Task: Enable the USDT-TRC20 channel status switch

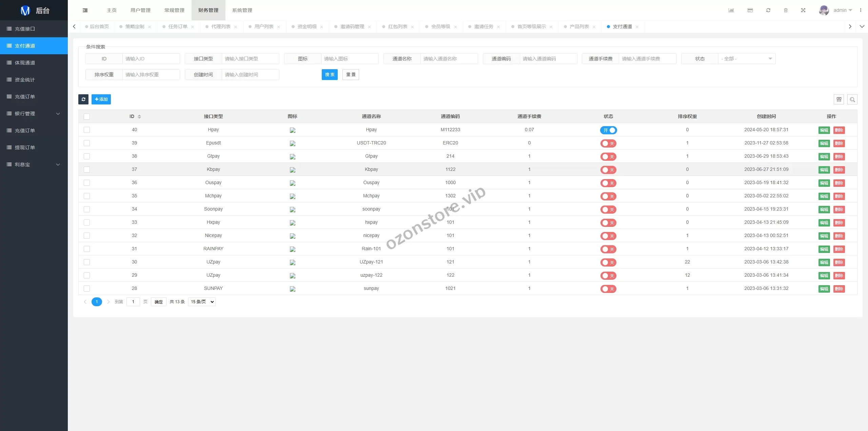Action: tap(608, 143)
